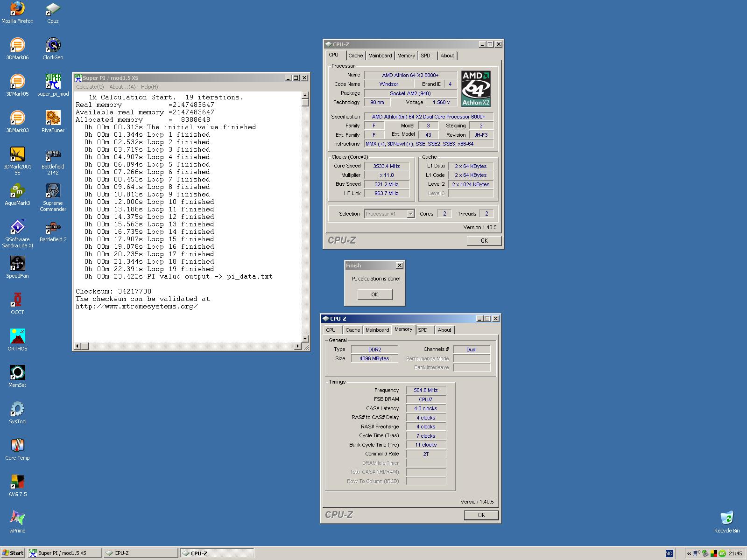Viewport: 747px width, 560px height.
Task: Open 3DMark03 desktop icon
Action: click(17, 122)
